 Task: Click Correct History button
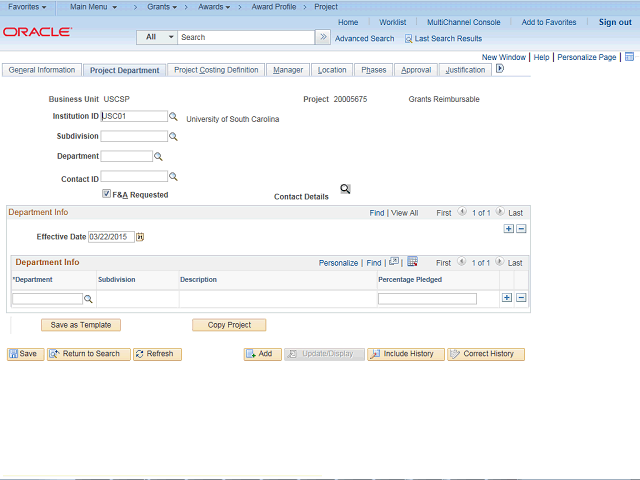point(486,354)
